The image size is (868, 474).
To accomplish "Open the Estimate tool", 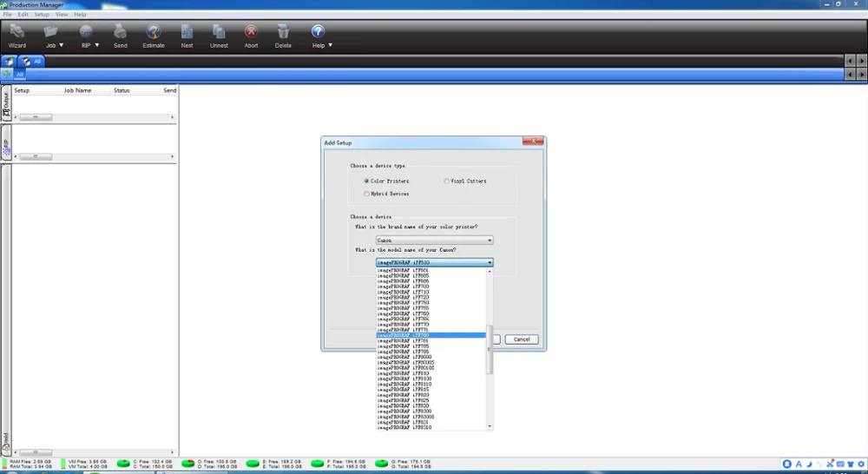I will click(154, 36).
